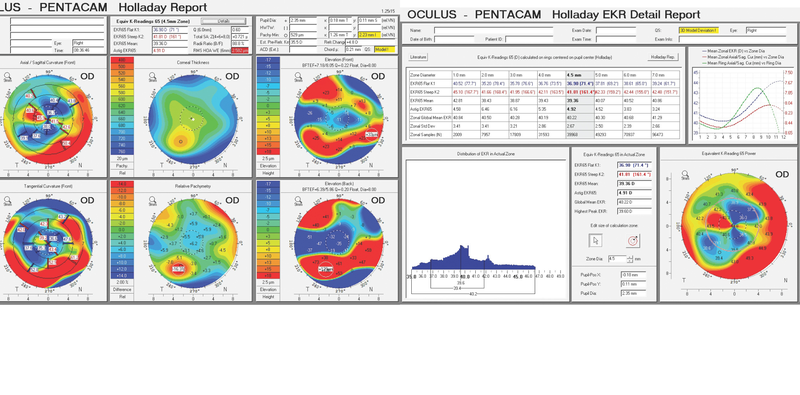Click the Holladay Rep. button
The width and height of the screenshot is (800, 395).
coord(663,57)
